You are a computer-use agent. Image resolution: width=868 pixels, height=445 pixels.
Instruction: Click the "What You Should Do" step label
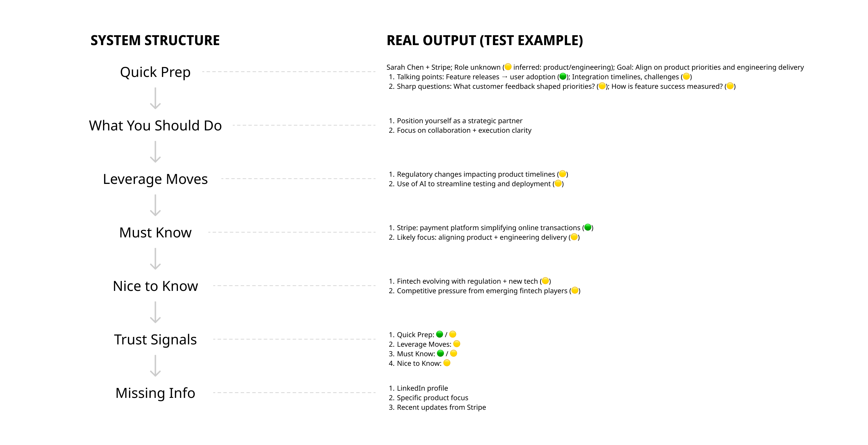(155, 126)
